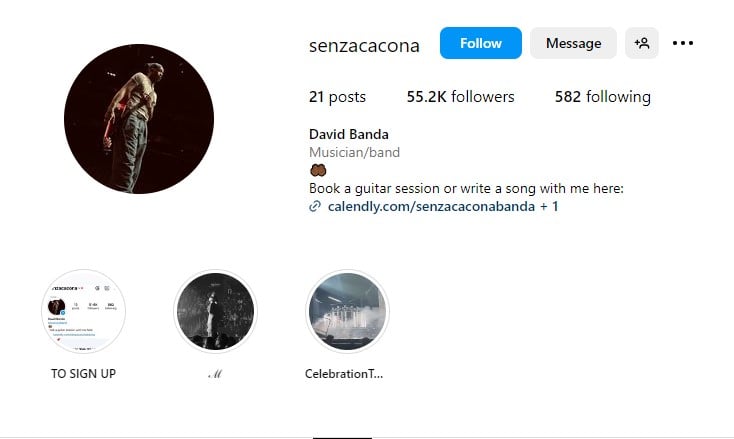Select the active tab indicator at bottom
734x439 pixels.
(x=342, y=437)
